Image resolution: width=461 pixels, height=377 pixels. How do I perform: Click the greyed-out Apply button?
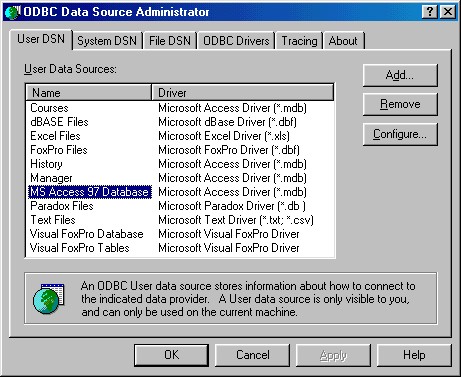point(333,355)
